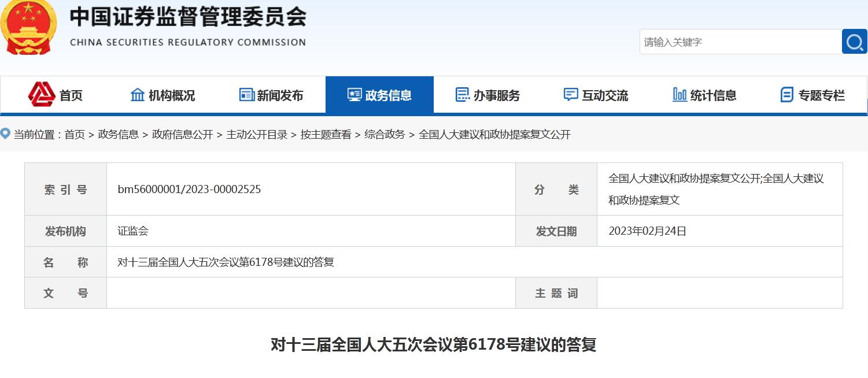Click the red CSRC logo icon beside 首页
868x378 pixels.
tap(42, 94)
